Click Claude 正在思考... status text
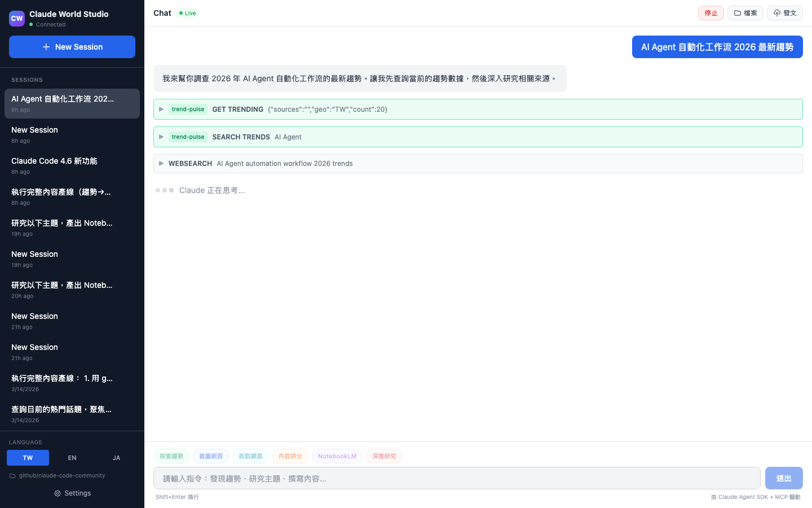The image size is (812, 508). pyautogui.click(x=212, y=190)
